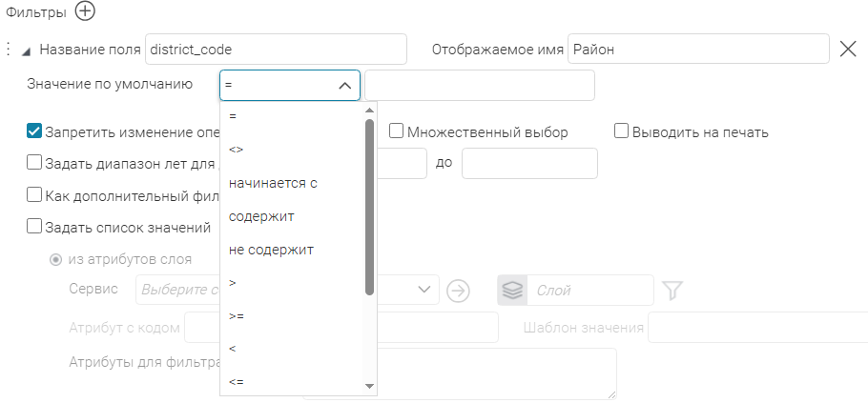This screenshot has width=868, height=403.
Task: Select the '>=' operator option
Action: (x=237, y=316)
